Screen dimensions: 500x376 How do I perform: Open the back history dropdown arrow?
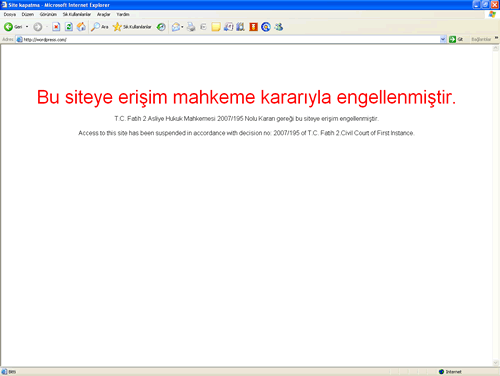(x=27, y=27)
